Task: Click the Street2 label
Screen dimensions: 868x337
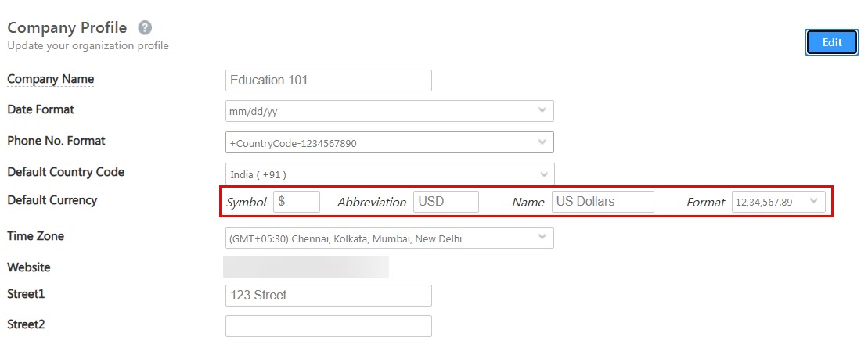Action: [x=26, y=324]
